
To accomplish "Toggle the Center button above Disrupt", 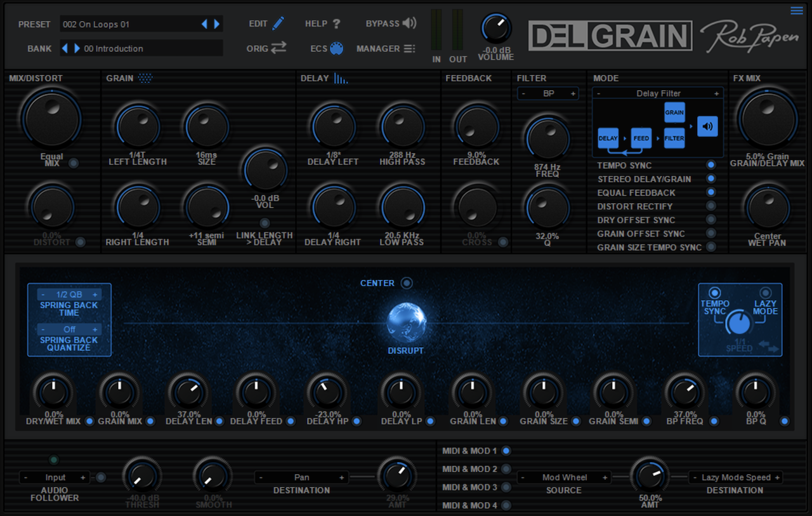I will pyautogui.click(x=407, y=283).
